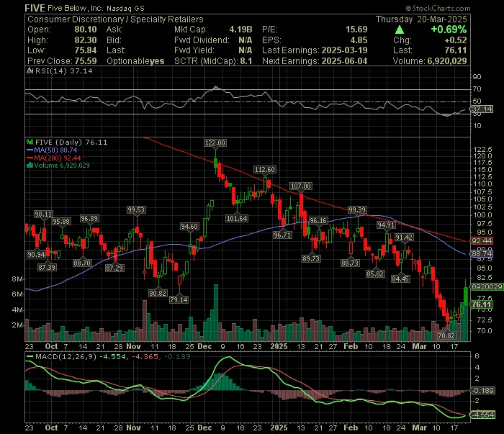Screen dimensions: 504x434
Task: Click the 84.45 price low label
Action: coord(400,279)
